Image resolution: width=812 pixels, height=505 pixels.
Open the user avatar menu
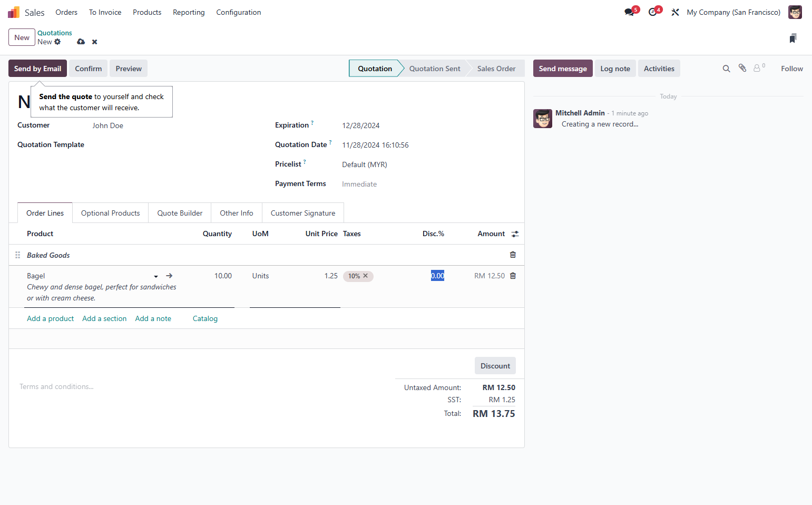tap(795, 12)
